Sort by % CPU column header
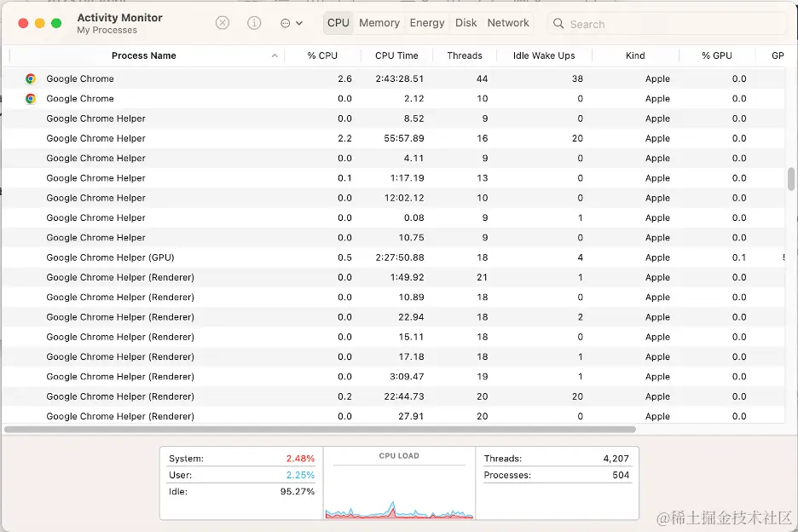798x532 pixels. [322, 56]
